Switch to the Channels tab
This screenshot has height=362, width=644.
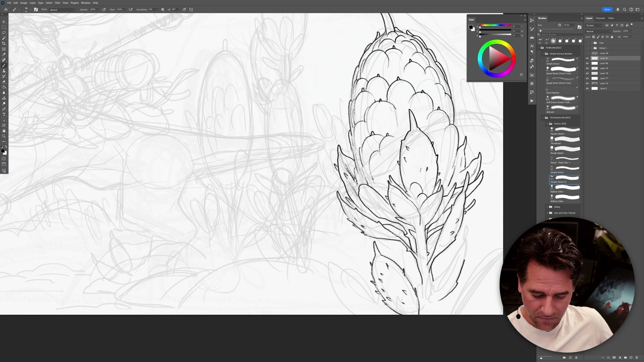point(600,18)
